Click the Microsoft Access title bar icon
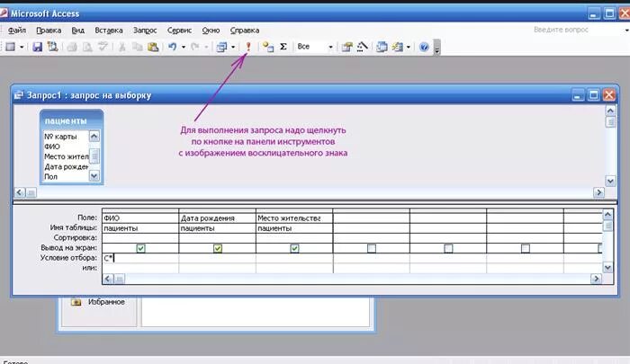Screen dimensions: 630x364 click(x=4, y=13)
